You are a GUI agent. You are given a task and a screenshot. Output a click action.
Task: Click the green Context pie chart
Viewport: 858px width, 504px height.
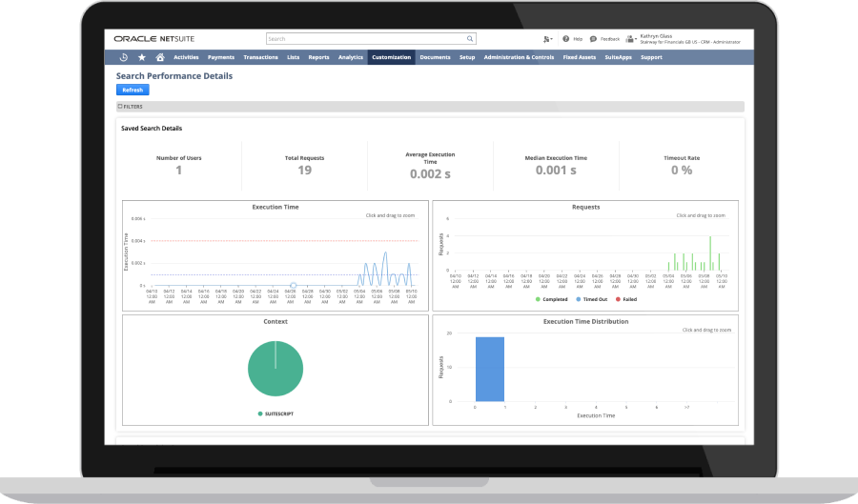pos(276,369)
